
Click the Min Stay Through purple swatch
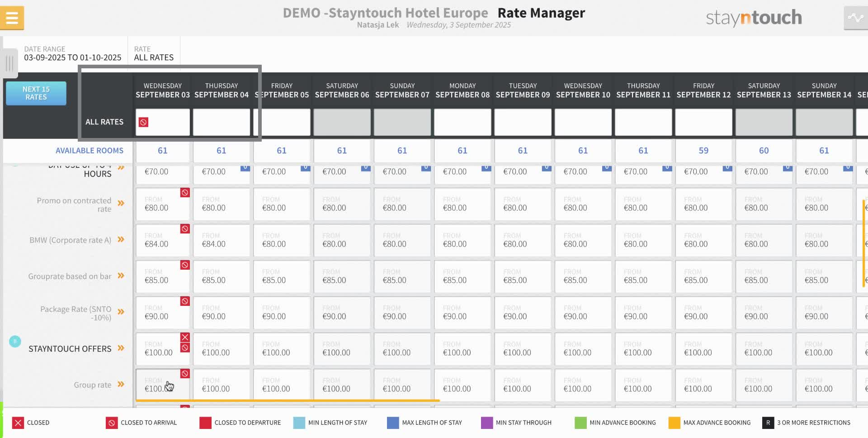point(486,423)
